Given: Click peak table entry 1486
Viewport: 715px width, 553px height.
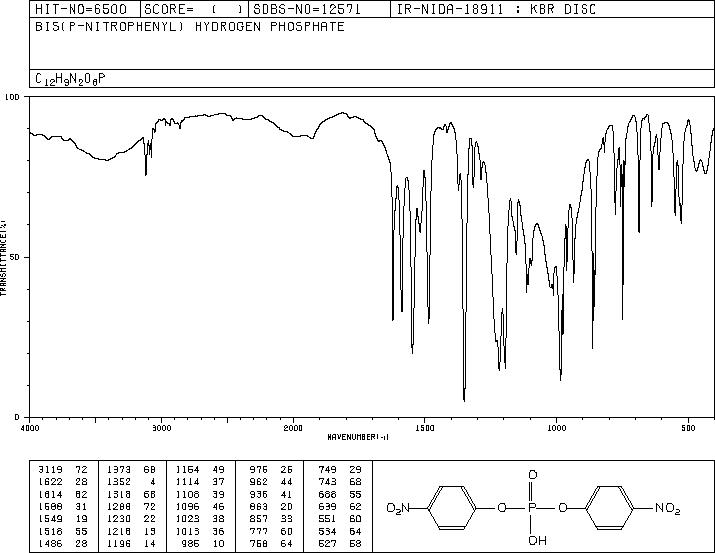Looking at the screenshot, I should (x=50, y=543).
